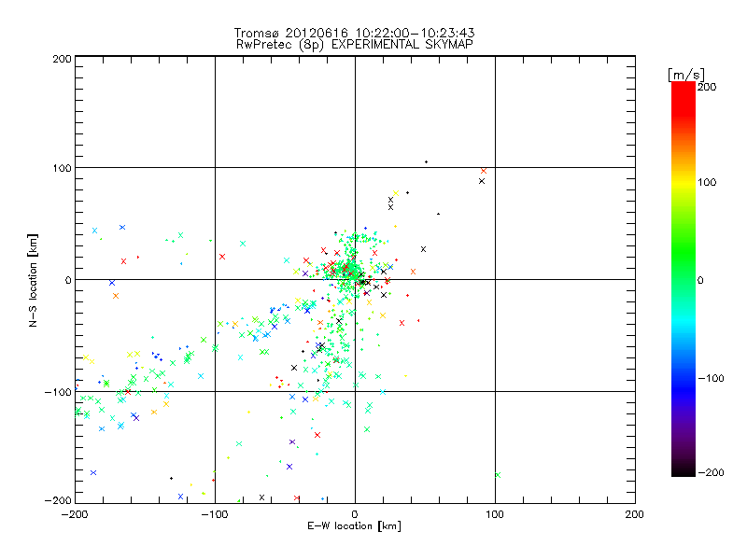Click the x-axis '200' tick label

pyautogui.click(x=635, y=514)
